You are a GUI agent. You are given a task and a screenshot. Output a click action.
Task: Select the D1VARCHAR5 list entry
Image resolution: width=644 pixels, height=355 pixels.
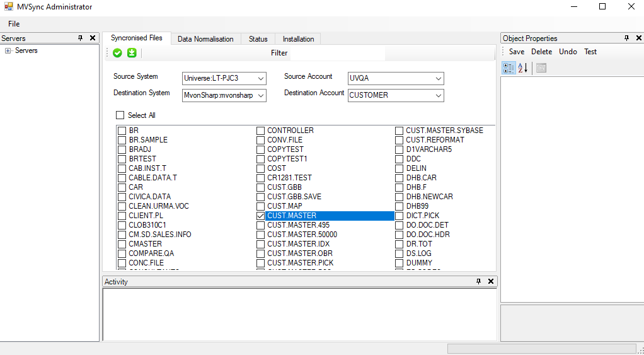coord(428,149)
